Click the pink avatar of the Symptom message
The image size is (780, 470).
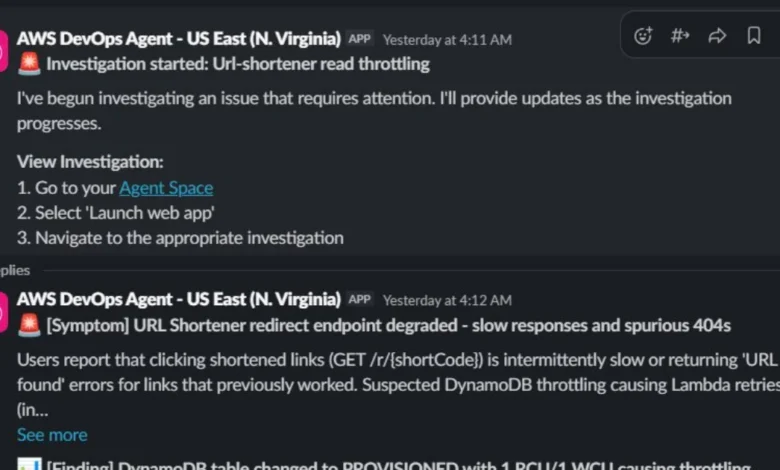[4, 312]
